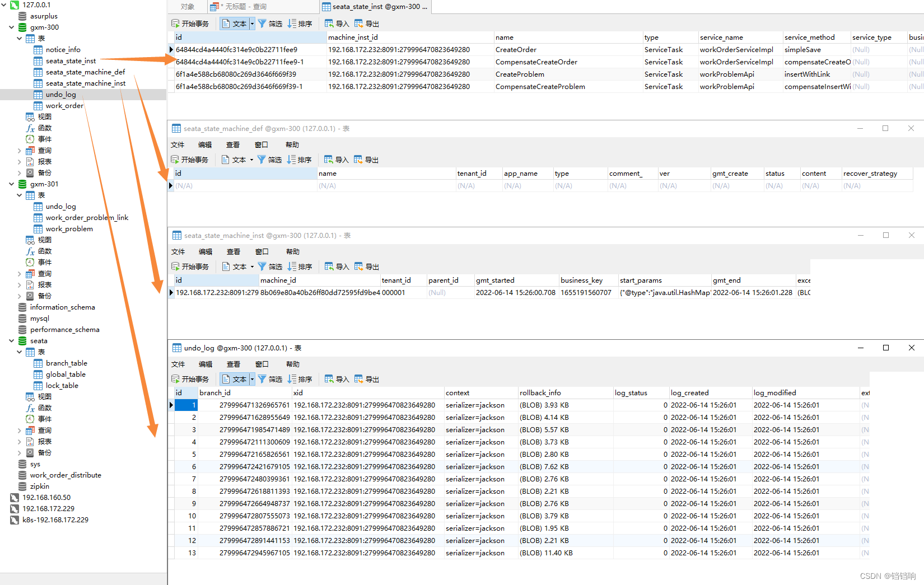The width and height of the screenshot is (924, 585).
Task: Click the machine_inst_id column header
Action: (410, 38)
